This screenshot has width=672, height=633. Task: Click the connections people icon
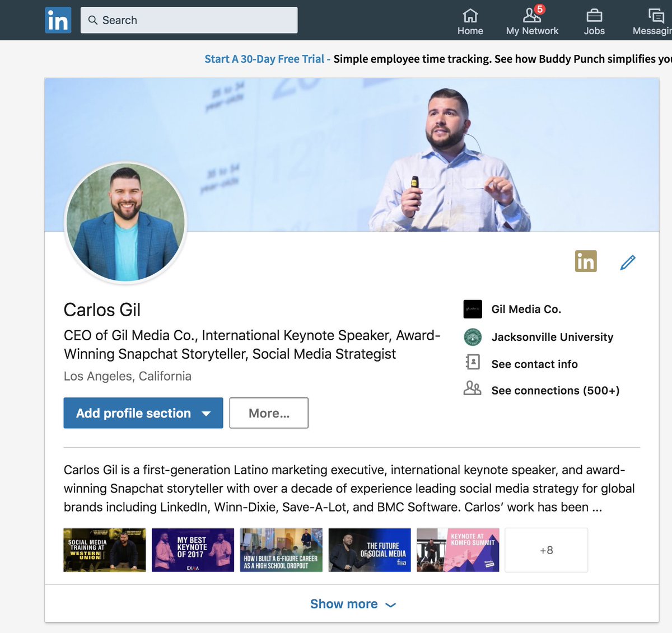coord(473,388)
